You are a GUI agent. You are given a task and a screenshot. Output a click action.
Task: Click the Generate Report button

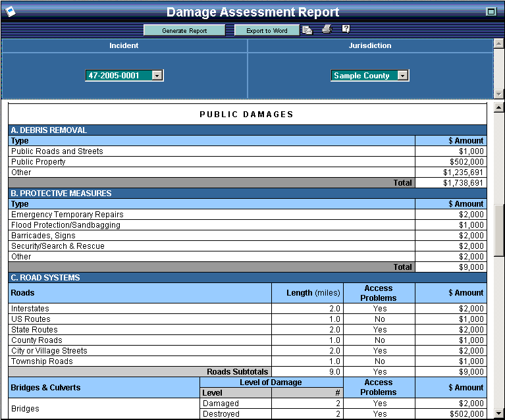pos(184,31)
